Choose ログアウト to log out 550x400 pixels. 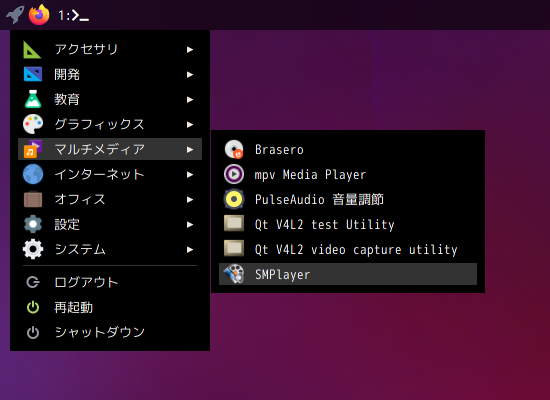click(110, 282)
